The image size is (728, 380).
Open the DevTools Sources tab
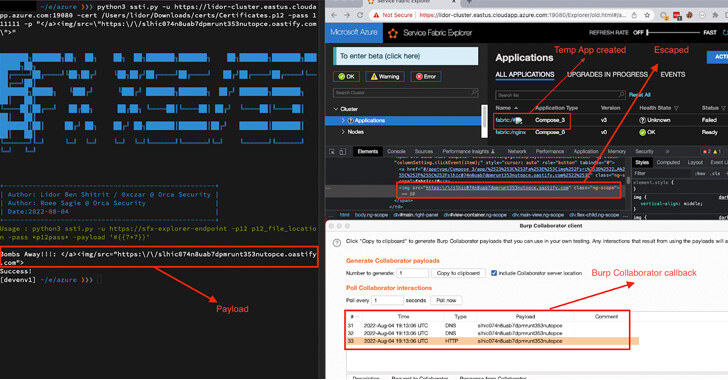point(423,151)
